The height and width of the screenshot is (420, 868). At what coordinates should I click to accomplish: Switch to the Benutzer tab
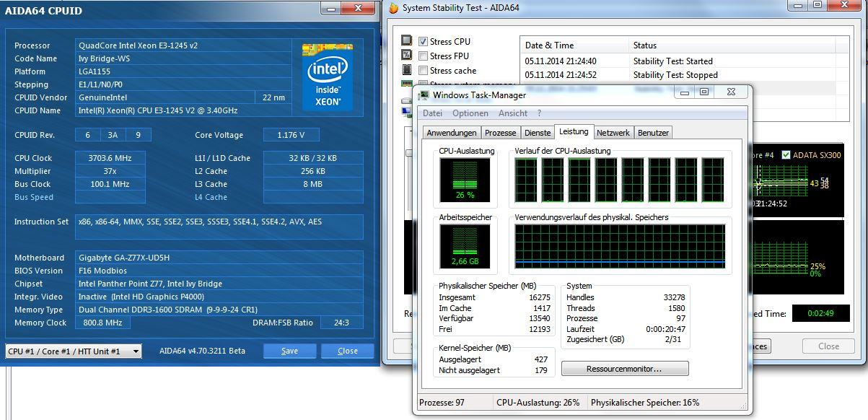[654, 133]
